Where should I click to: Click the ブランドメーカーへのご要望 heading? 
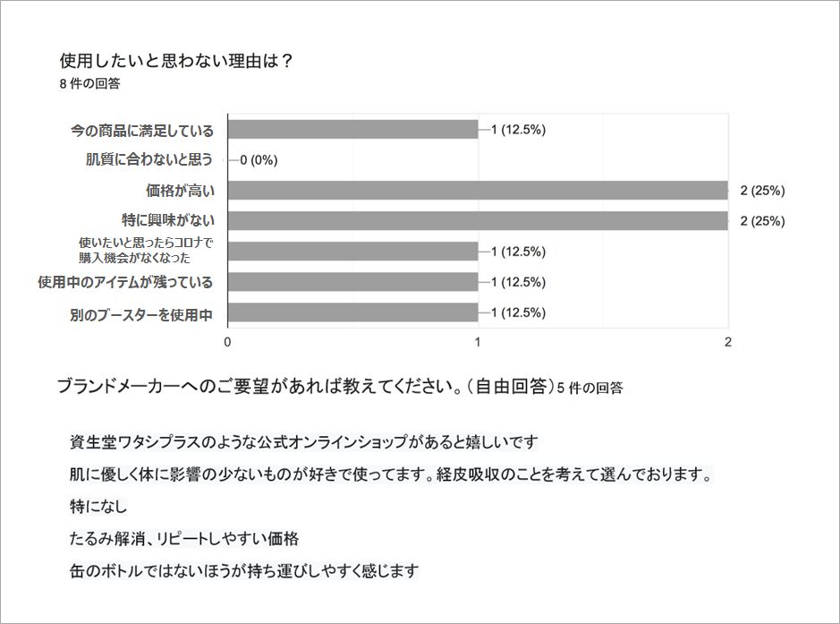tap(305, 386)
